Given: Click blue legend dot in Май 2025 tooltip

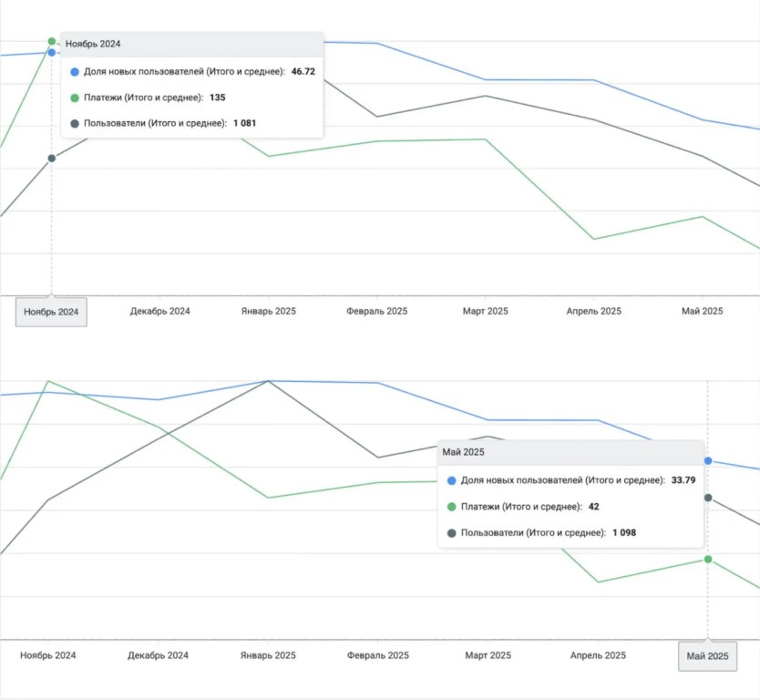Looking at the screenshot, I should [x=452, y=480].
